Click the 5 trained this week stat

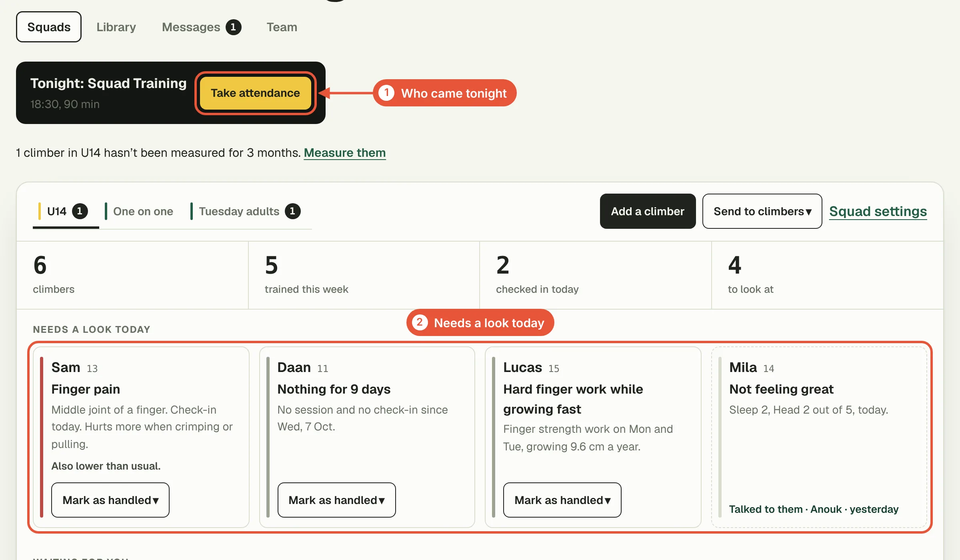[364, 275]
